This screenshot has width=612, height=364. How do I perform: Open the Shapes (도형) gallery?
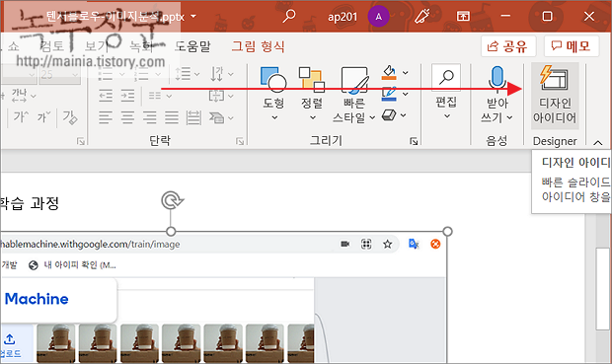tap(273, 94)
